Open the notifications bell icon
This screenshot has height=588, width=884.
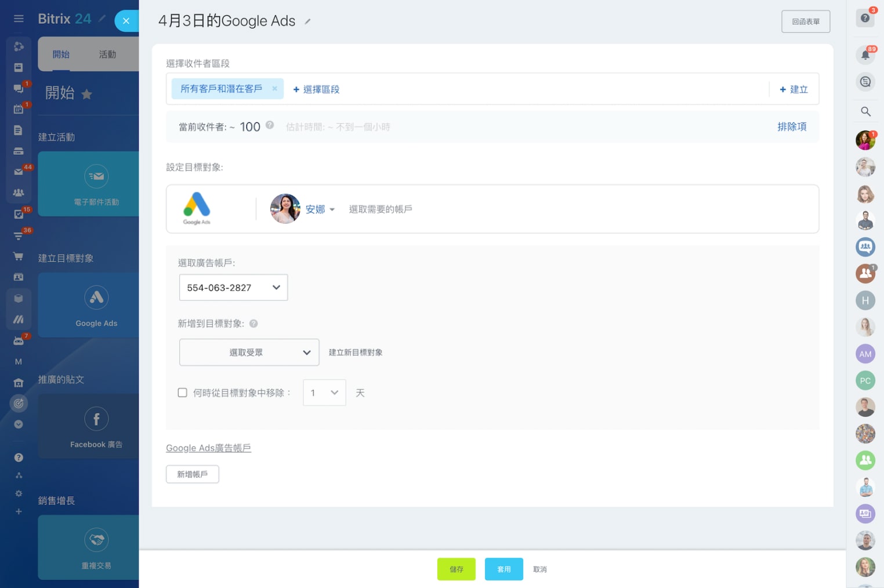[x=865, y=55]
